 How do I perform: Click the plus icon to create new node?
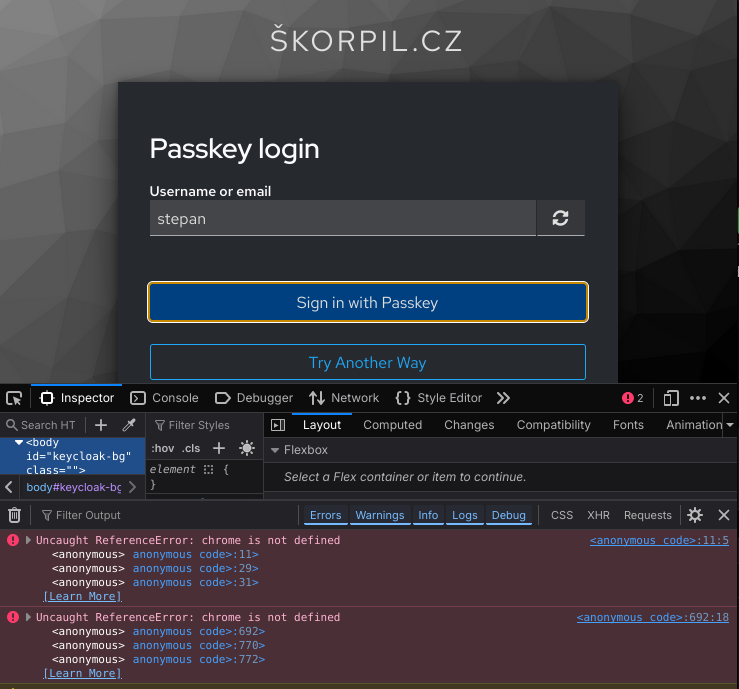[x=101, y=425]
